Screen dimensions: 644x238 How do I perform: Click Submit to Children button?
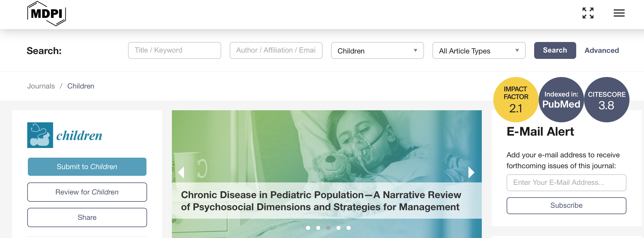pos(87,167)
